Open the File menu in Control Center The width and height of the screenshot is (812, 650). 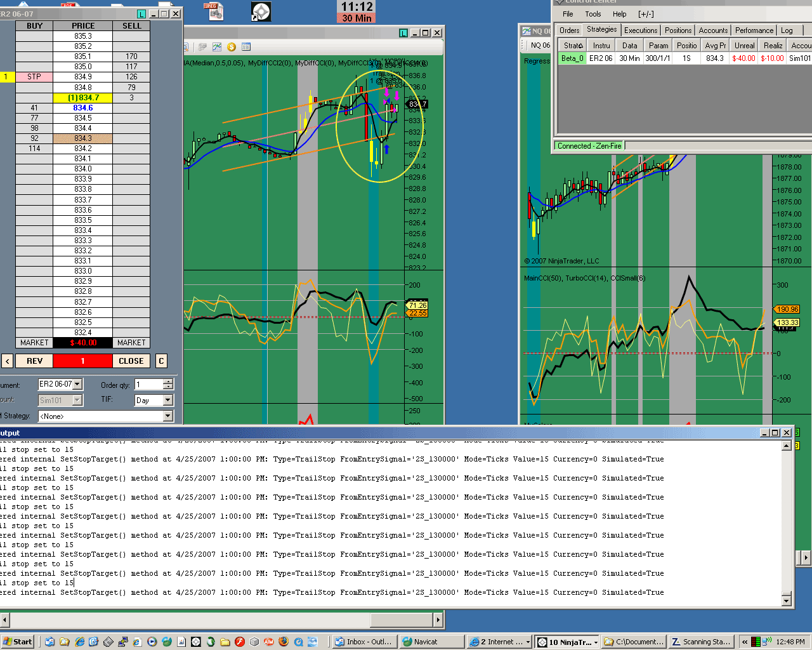568,14
